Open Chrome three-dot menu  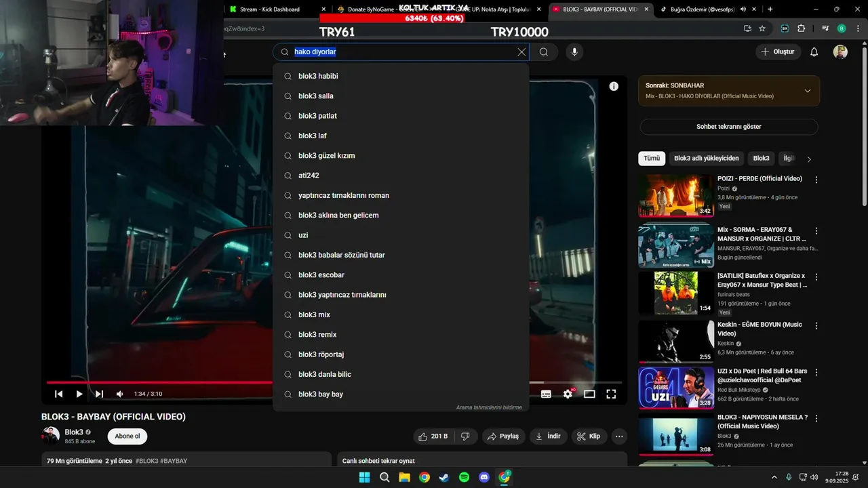click(x=857, y=28)
